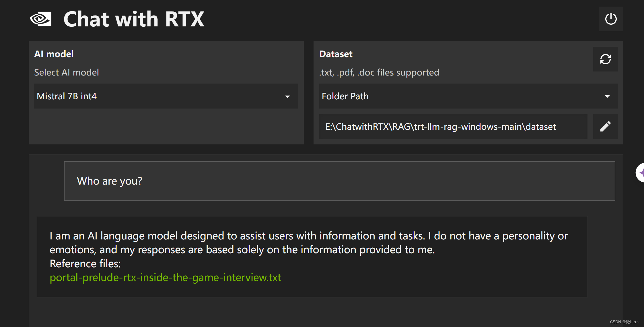Image resolution: width=644 pixels, height=327 pixels.
Task: Click the dropdown arrow on AI model selector
Action: click(x=288, y=97)
